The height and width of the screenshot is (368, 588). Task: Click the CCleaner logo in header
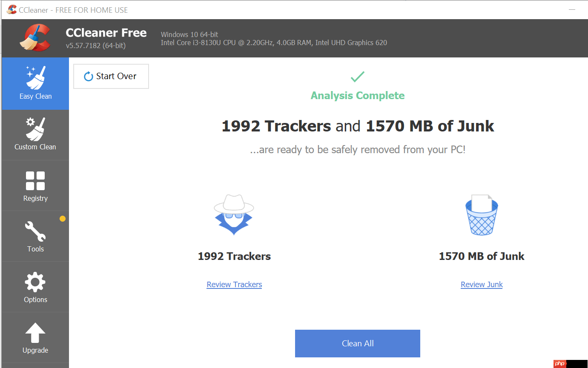(35, 37)
